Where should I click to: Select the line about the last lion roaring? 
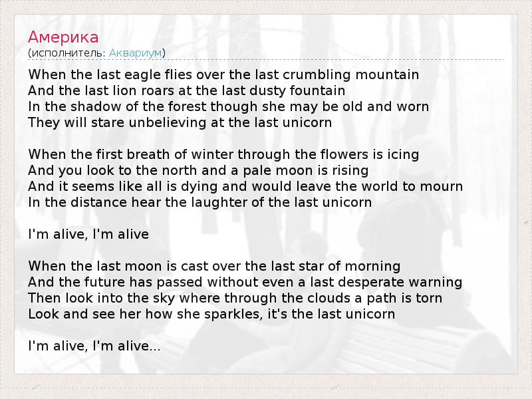pyautogui.click(x=187, y=90)
